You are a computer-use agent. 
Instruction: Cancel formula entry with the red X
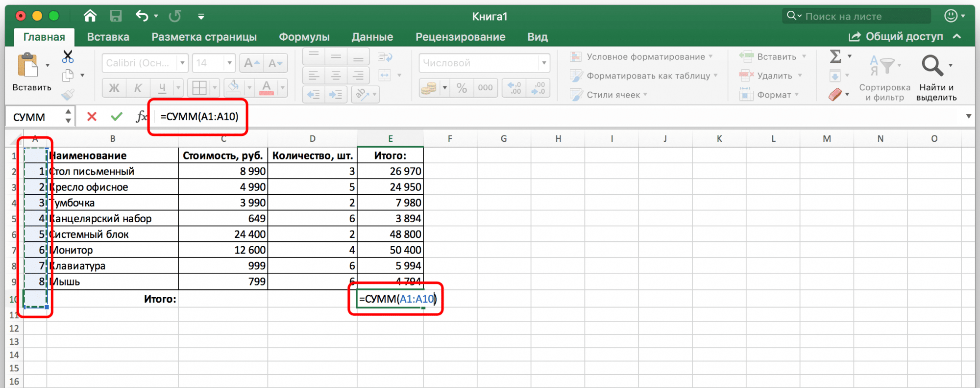click(x=92, y=117)
